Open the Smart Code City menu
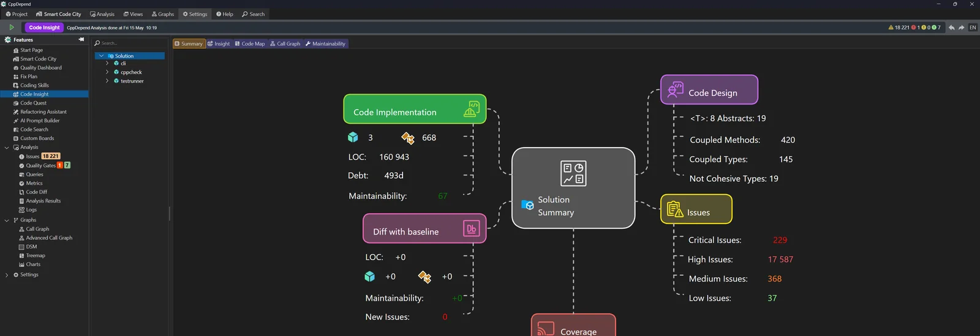 click(59, 14)
